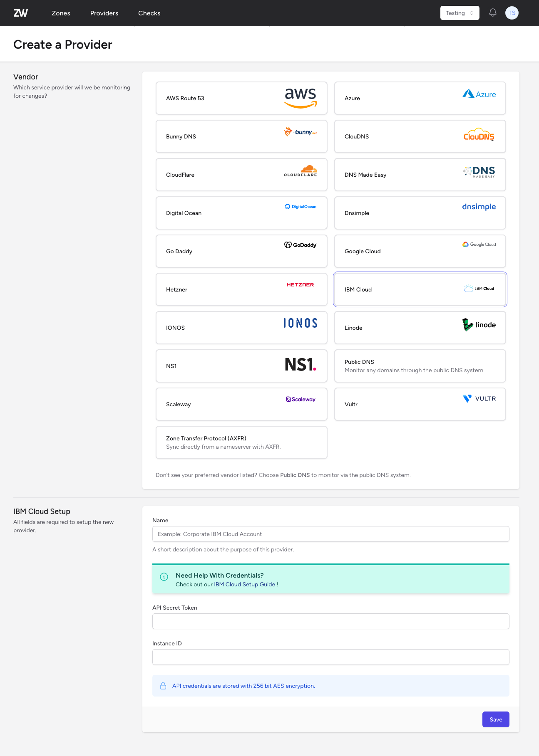The image size is (539, 756).
Task: Select AWS Route 53 vendor label
Action: (185, 98)
